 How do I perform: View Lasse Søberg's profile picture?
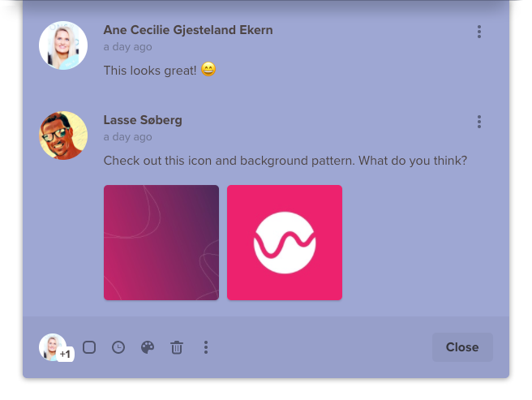[63, 135]
